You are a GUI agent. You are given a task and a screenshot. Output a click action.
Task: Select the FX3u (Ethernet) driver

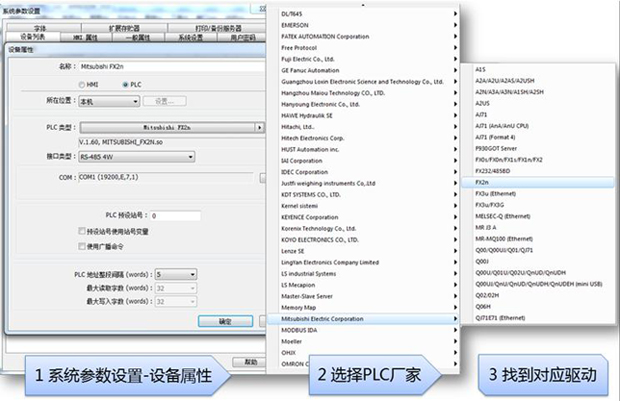tap(538, 194)
